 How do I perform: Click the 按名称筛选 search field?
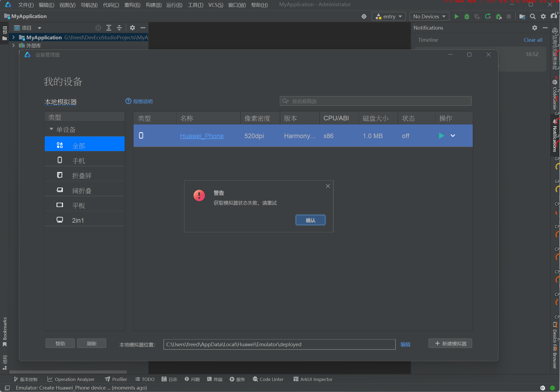[x=376, y=101]
